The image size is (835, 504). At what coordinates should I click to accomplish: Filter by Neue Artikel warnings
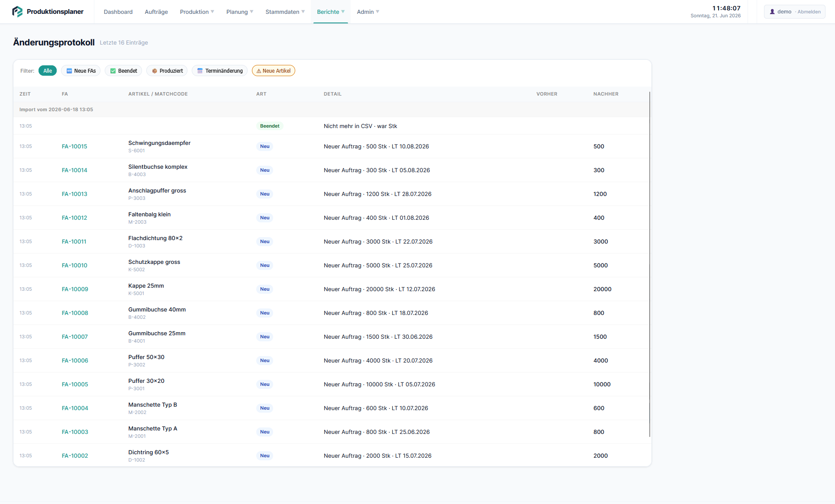click(x=274, y=71)
